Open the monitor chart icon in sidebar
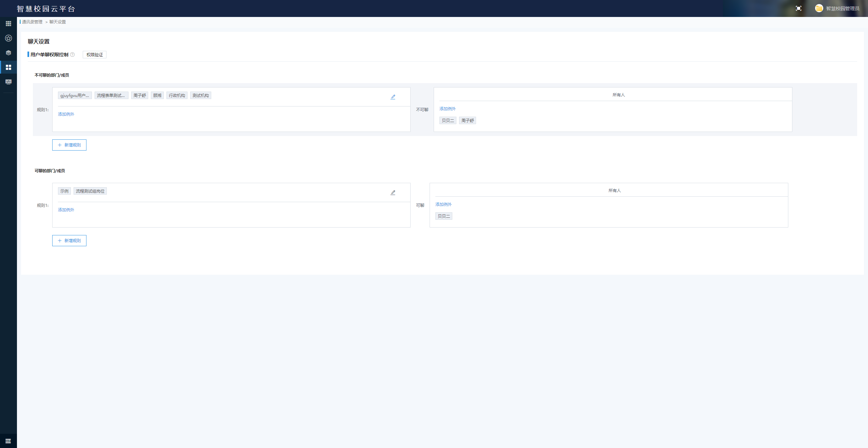This screenshot has height=448, width=868. [8, 82]
